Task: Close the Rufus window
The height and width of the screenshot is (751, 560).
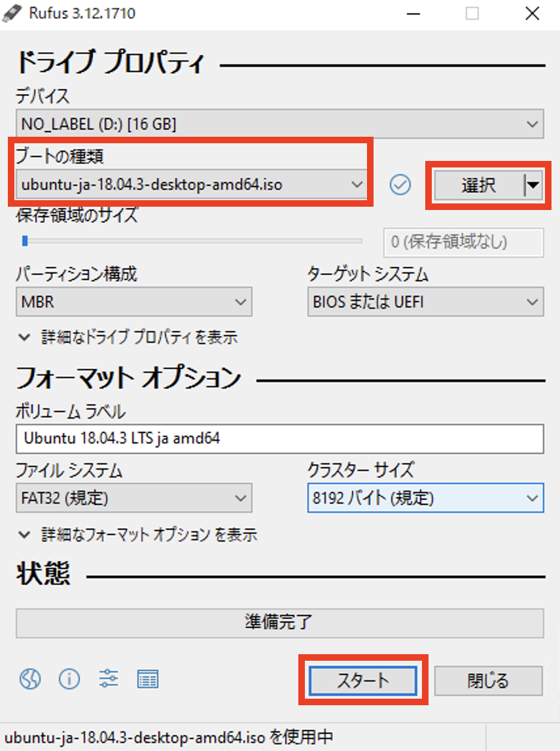Action: click(x=533, y=13)
